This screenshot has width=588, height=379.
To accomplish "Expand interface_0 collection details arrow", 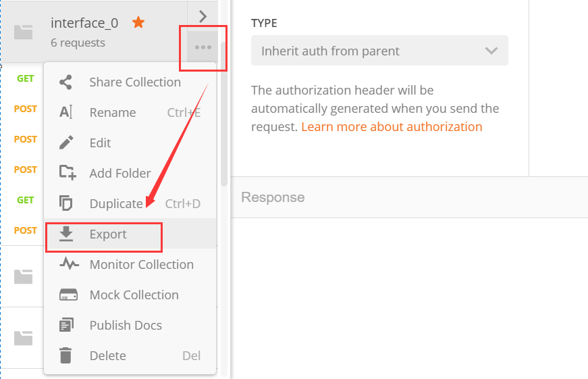I will click(x=203, y=16).
